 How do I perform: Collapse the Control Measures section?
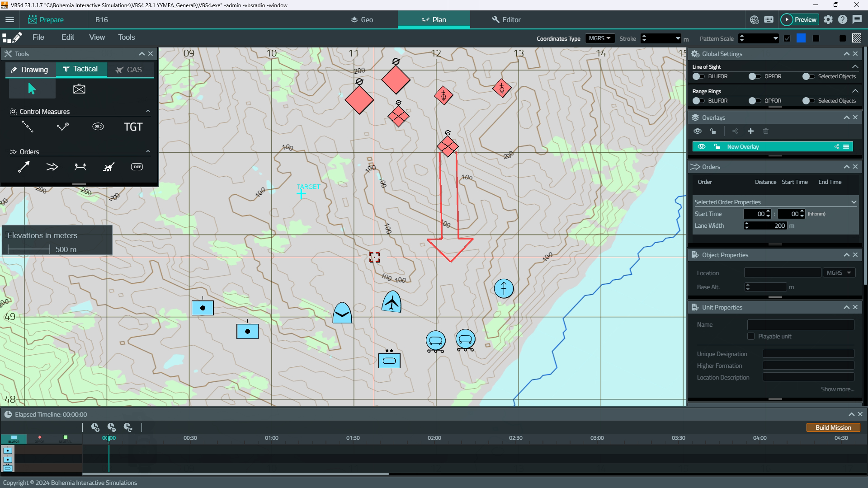coord(148,111)
